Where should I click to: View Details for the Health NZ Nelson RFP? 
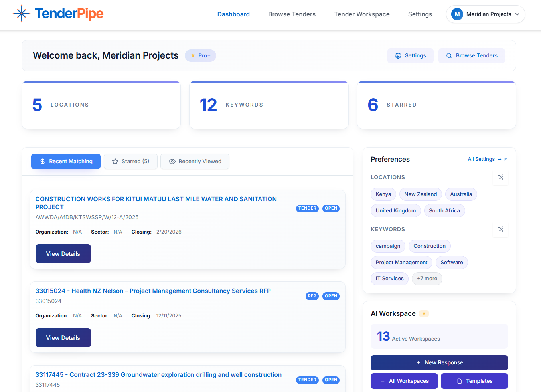[63, 337]
